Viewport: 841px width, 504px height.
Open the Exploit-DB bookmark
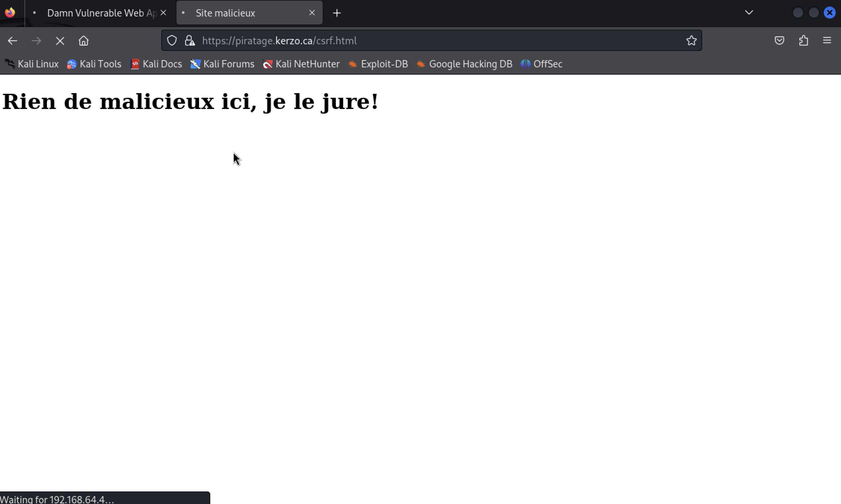(378, 64)
